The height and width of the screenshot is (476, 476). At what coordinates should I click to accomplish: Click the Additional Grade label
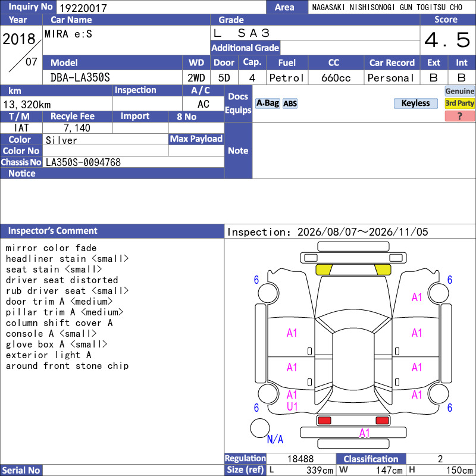coord(245,48)
